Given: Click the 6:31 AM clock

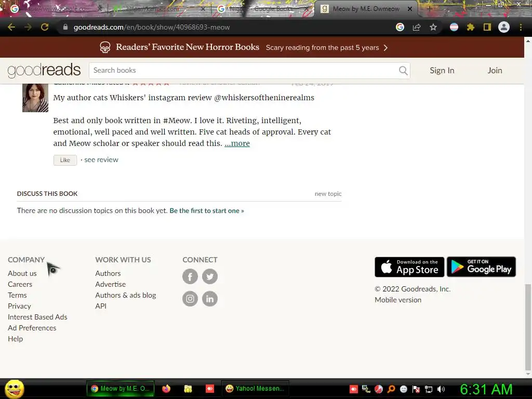Looking at the screenshot, I should pyautogui.click(x=486, y=389).
